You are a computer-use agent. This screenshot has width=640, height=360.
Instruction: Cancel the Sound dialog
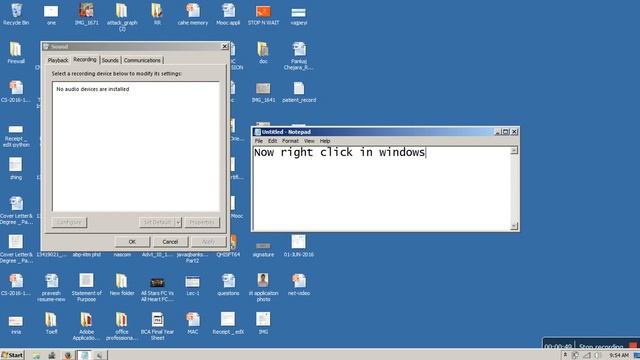click(170, 242)
